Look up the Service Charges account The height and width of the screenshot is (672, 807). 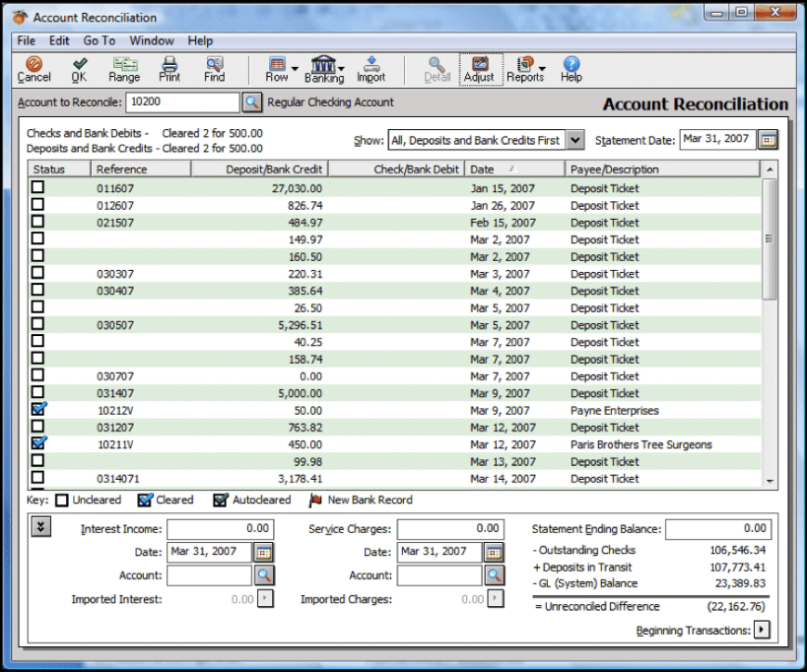point(495,575)
